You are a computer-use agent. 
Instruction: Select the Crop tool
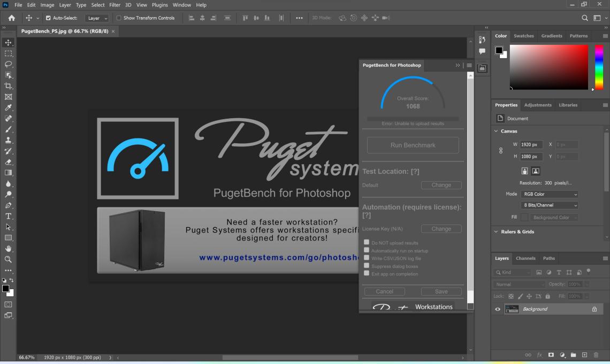point(8,86)
